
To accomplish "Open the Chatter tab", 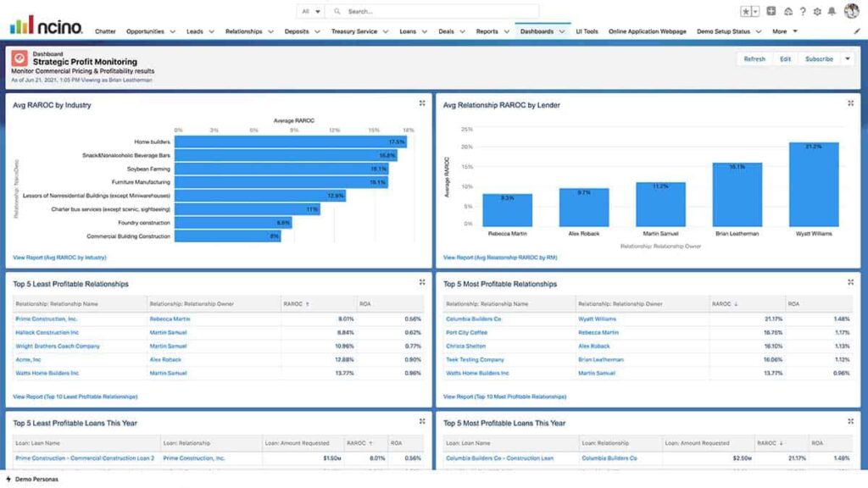I will [x=105, y=31].
